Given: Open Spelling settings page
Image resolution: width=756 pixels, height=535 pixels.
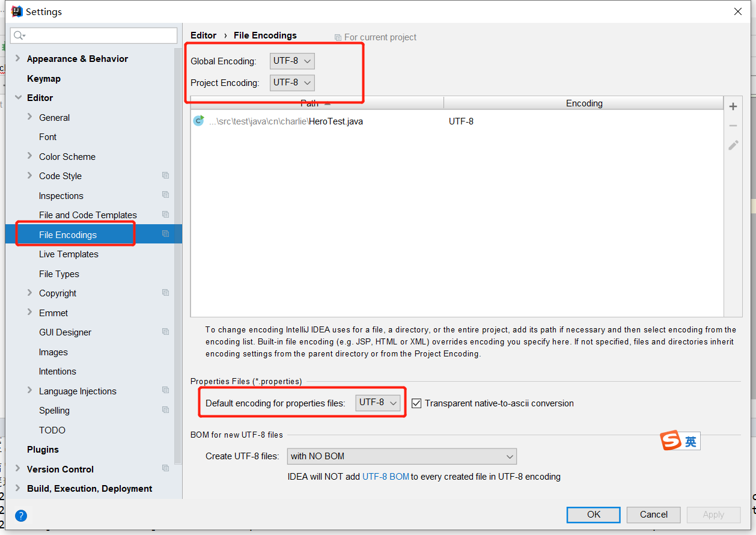Looking at the screenshot, I should [x=54, y=411].
